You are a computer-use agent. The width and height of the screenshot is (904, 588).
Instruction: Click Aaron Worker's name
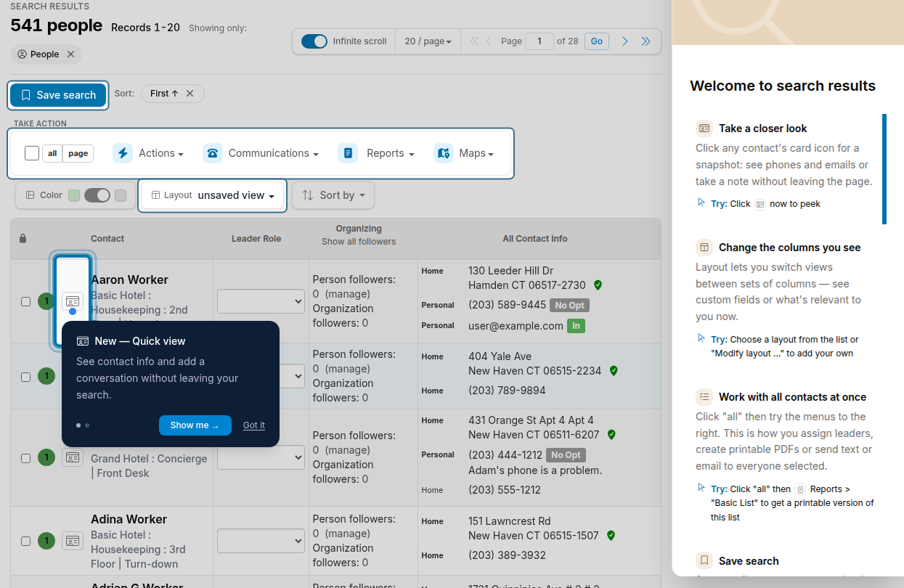pyautogui.click(x=129, y=279)
